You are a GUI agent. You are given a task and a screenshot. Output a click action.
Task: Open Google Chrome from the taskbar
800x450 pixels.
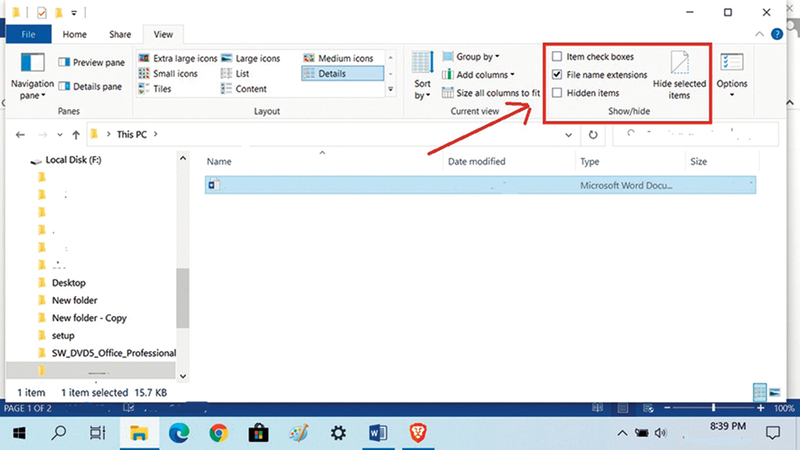218,433
